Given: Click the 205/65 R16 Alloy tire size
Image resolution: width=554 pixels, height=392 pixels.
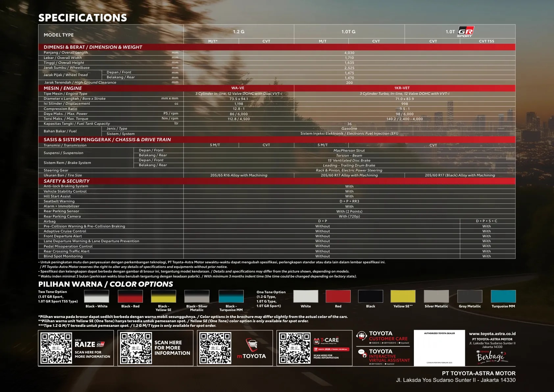Looking at the screenshot, I should point(239,175).
